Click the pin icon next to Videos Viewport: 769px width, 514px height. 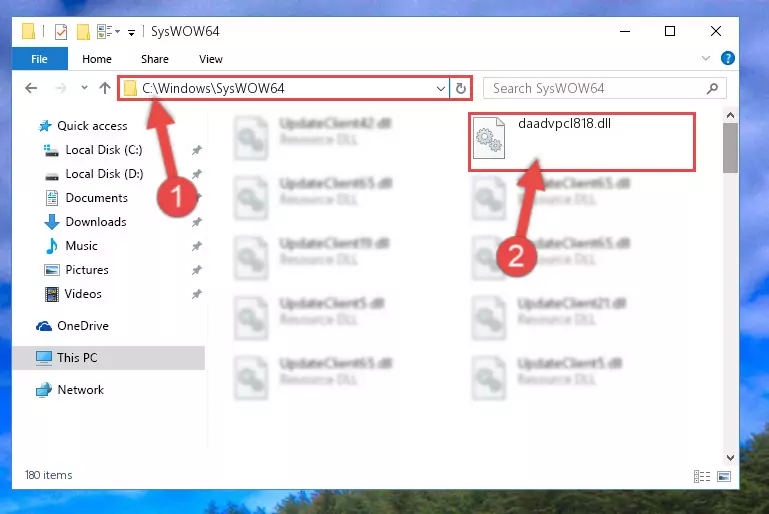pos(197,294)
